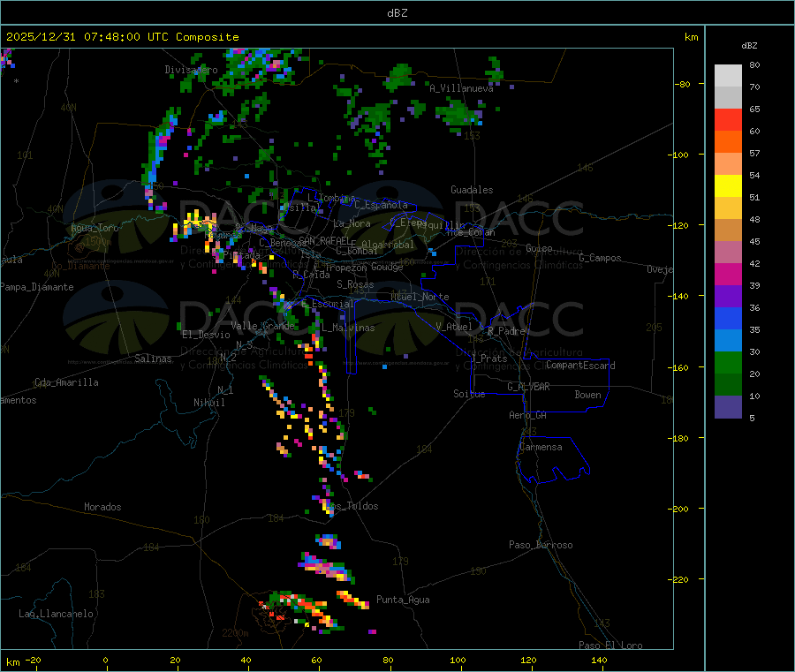
Task: Click the Atuel_Norte label
Action: [420, 297]
